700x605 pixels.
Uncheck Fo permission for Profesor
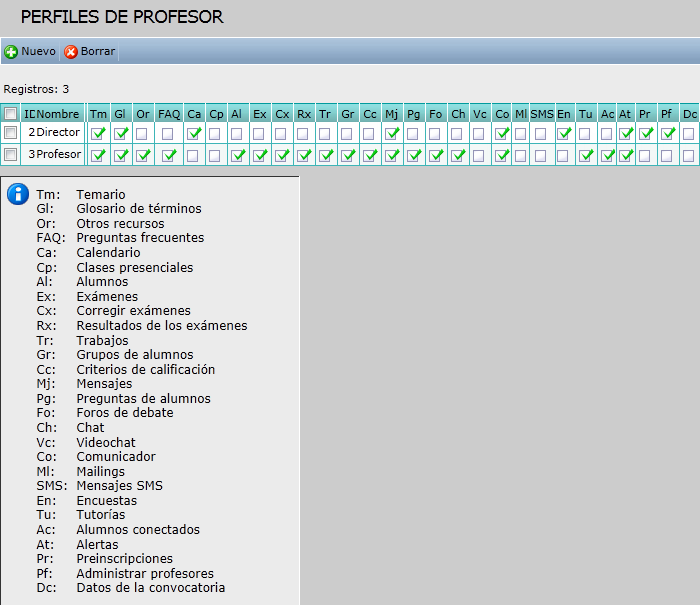436,155
